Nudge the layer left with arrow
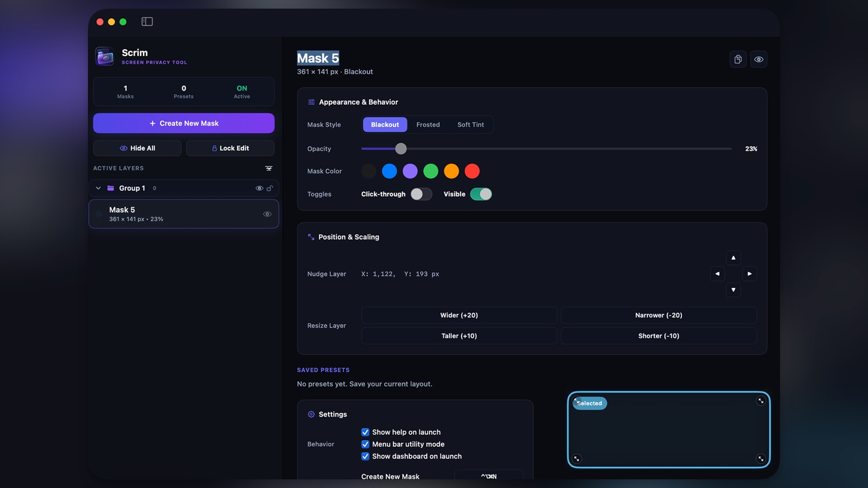The width and height of the screenshot is (868, 488). pyautogui.click(x=717, y=274)
